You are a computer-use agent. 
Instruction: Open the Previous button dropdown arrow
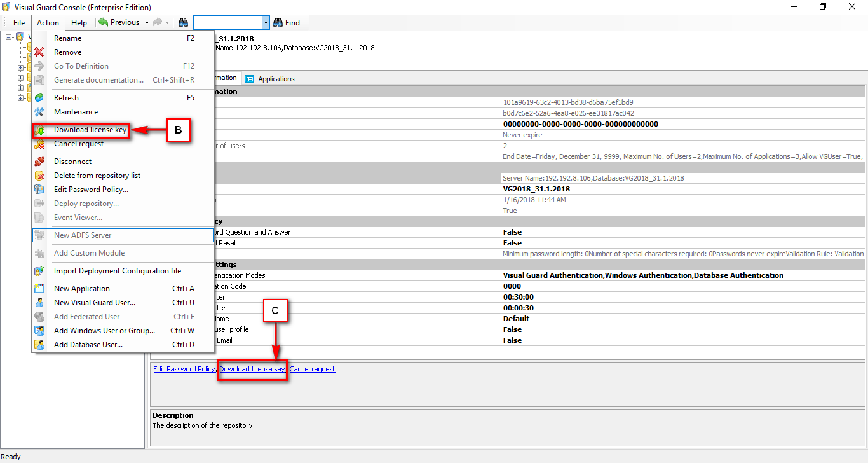(146, 22)
